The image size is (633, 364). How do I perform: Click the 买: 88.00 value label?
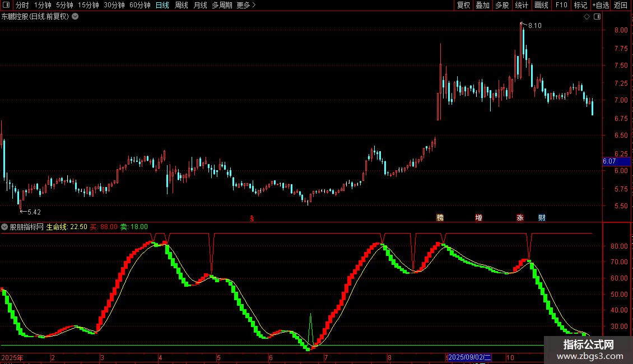(x=104, y=227)
